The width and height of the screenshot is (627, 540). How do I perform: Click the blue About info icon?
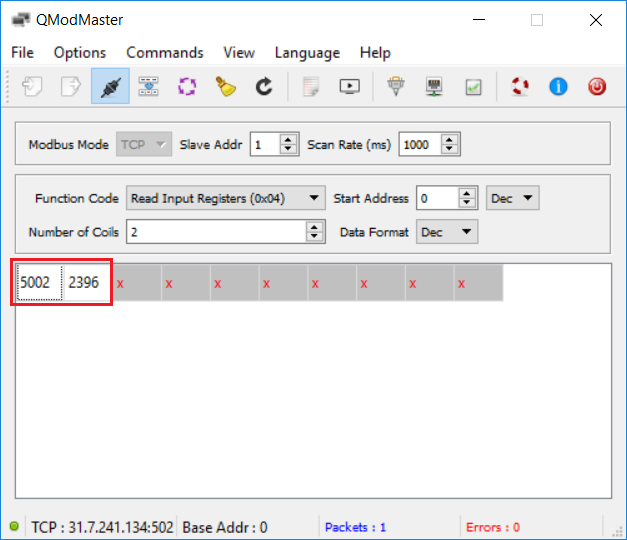[x=558, y=86]
